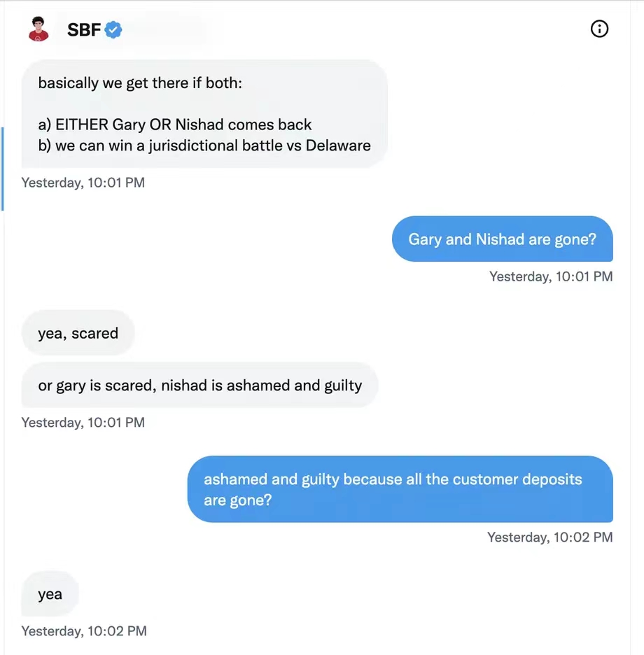Select the 'yea, scared' message bubble
644x655 pixels.
[x=78, y=333]
